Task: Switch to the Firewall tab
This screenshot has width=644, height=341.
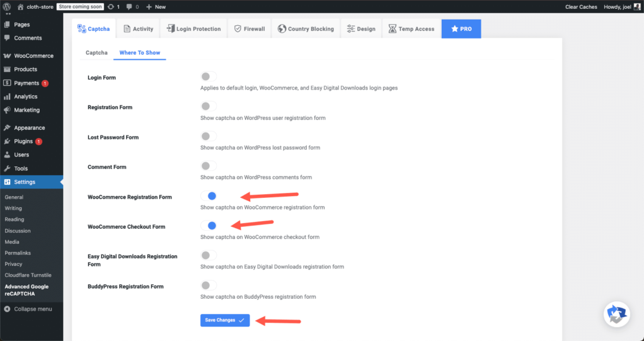Action: [249, 29]
